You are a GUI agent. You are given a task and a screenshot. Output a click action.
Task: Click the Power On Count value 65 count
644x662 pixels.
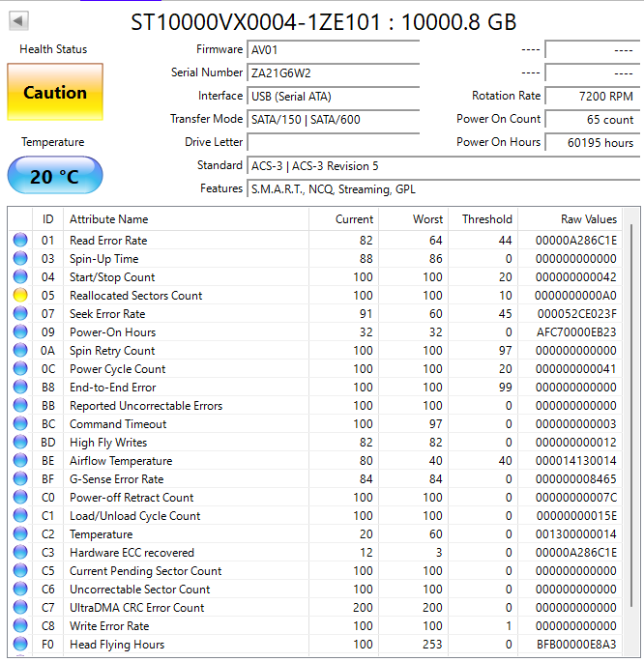(593, 120)
